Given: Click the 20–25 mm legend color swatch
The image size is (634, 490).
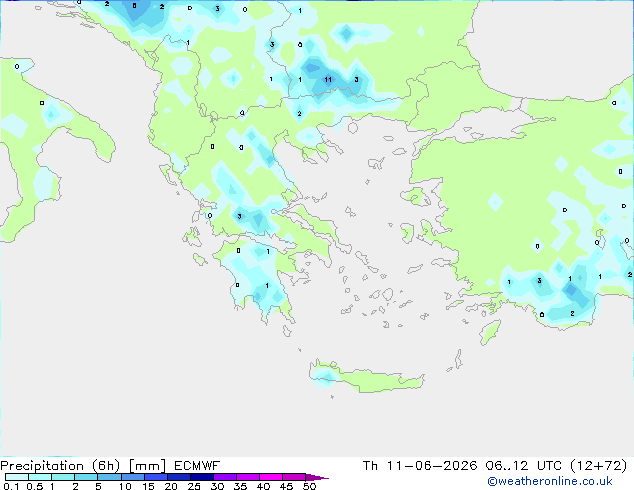Looking at the screenshot, I should (x=178, y=477).
